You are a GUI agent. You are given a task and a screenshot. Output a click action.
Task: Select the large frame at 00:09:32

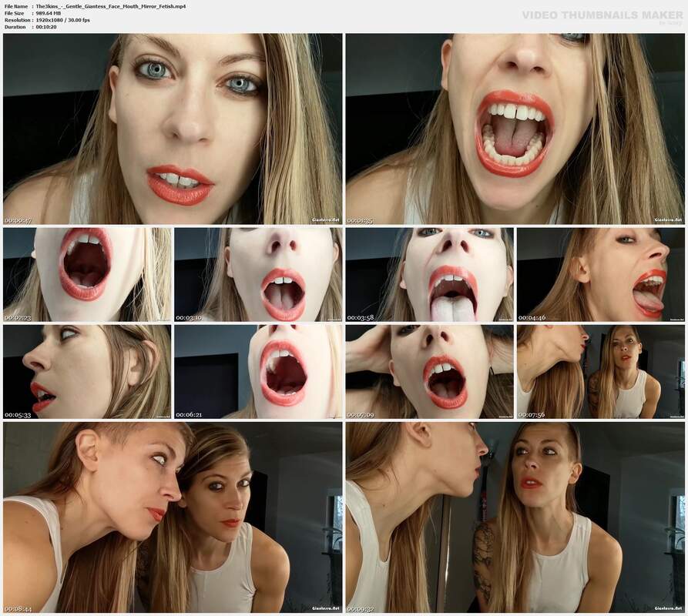(x=515, y=517)
